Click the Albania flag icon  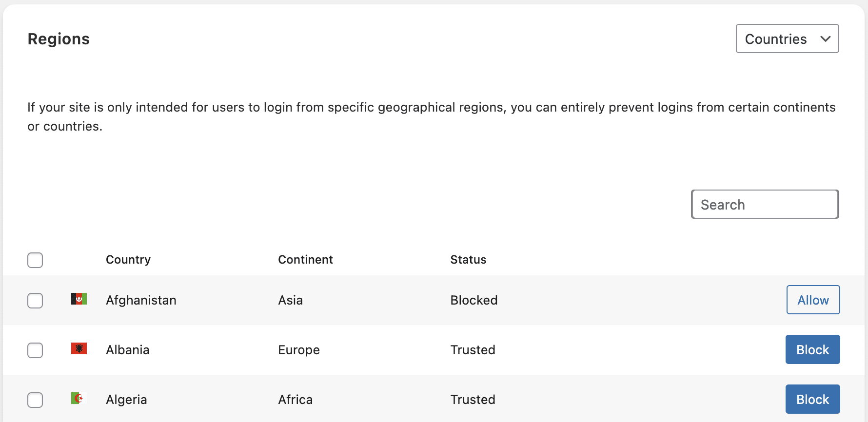pos(79,348)
